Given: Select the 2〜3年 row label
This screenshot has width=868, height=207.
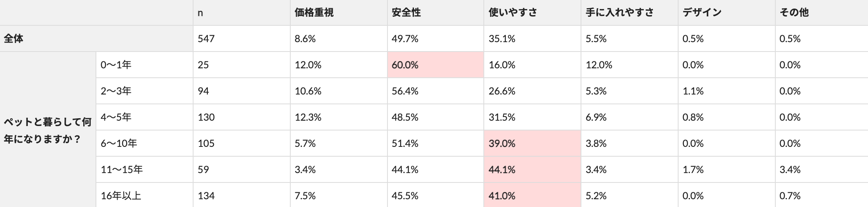Looking at the screenshot, I should click(116, 91).
